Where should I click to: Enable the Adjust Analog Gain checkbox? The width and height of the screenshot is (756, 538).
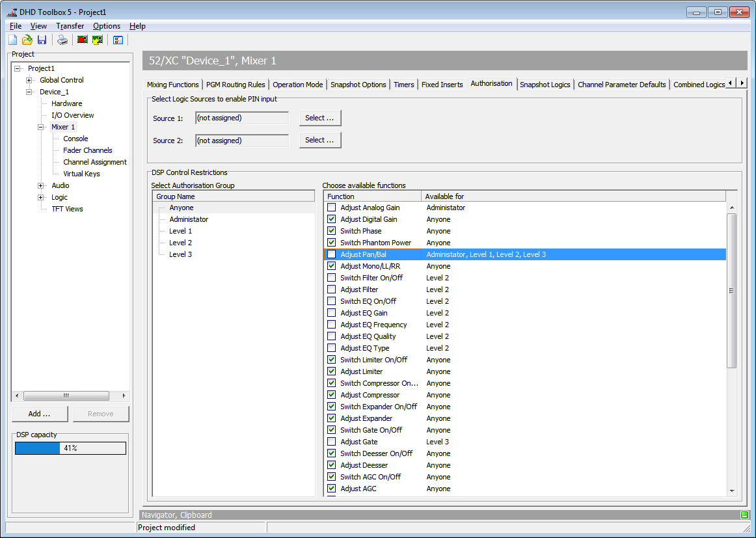pyautogui.click(x=332, y=208)
